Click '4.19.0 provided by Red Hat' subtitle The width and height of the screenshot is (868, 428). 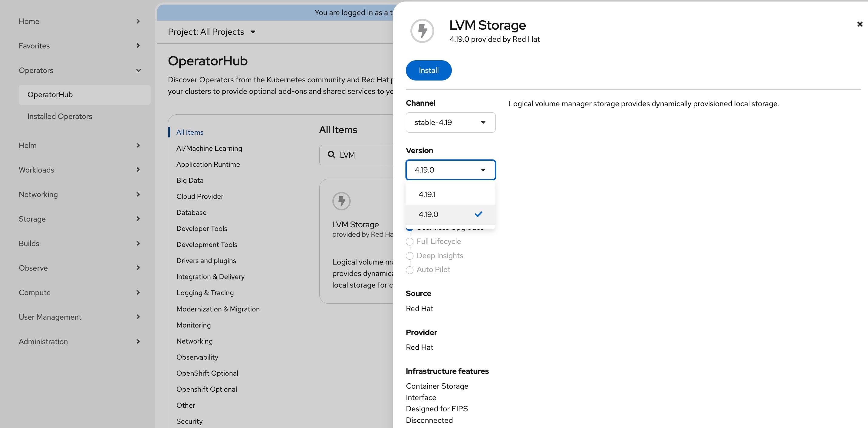point(495,39)
